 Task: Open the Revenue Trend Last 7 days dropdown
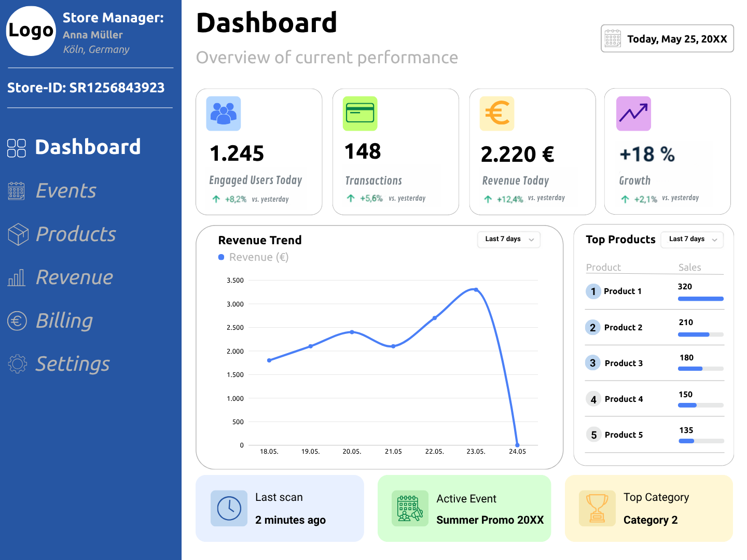pos(508,239)
